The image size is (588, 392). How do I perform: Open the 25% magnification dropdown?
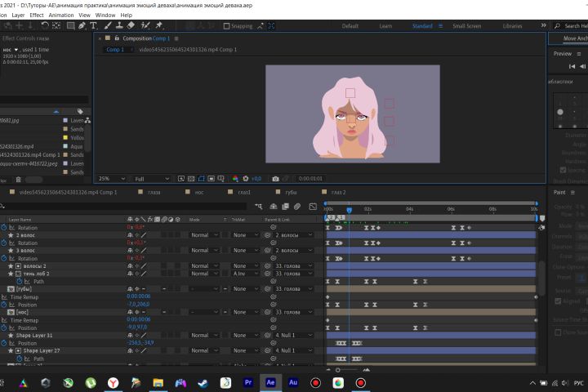pos(110,178)
